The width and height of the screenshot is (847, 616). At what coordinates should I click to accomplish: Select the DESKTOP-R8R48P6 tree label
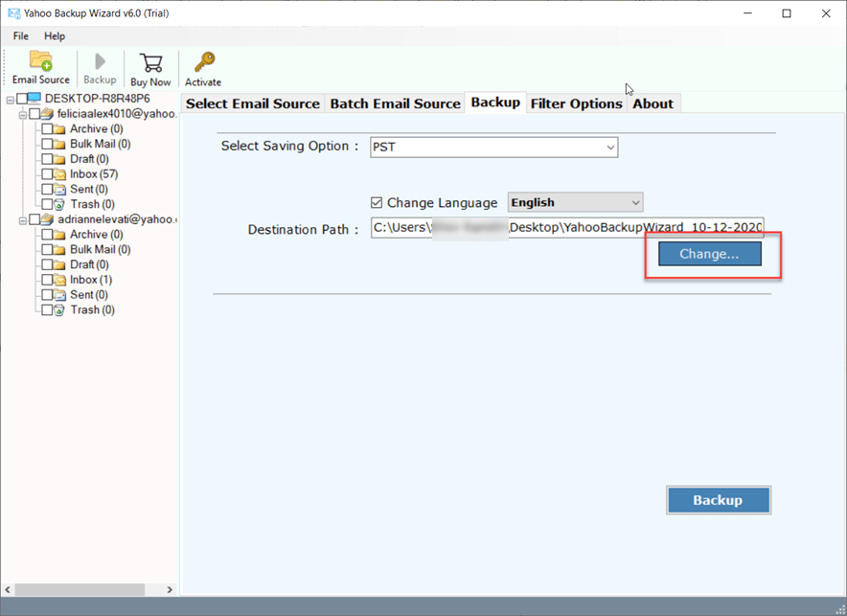[98, 99]
